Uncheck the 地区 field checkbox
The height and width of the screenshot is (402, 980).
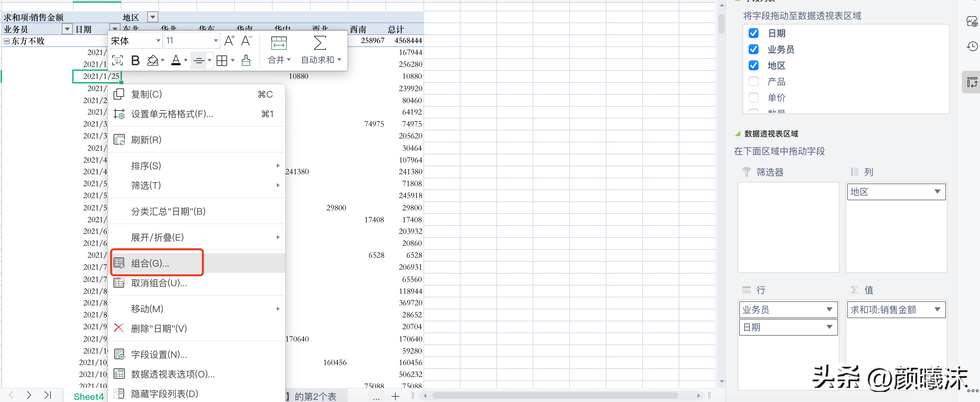click(x=753, y=66)
